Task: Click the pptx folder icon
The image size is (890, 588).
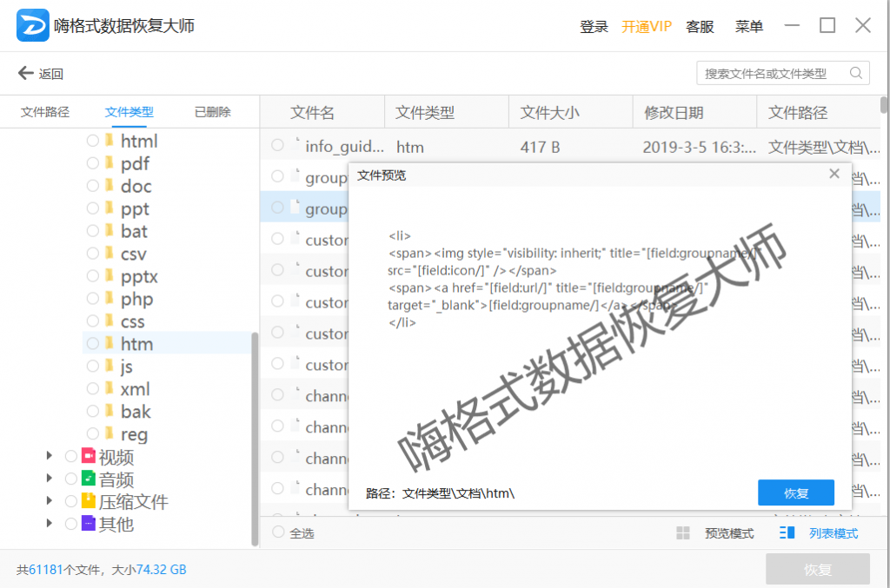Action: pos(110,275)
